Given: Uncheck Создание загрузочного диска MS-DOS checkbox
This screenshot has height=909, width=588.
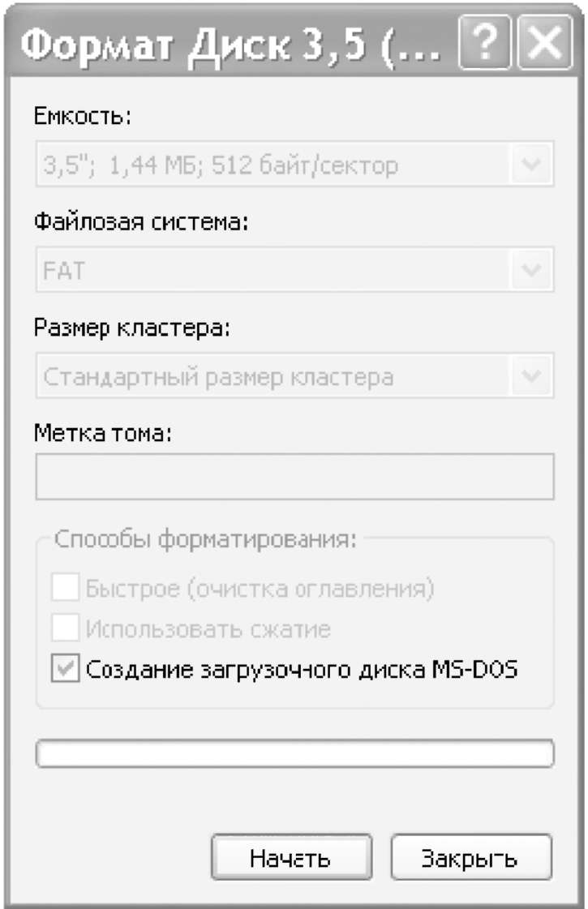Looking at the screenshot, I should (x=66, y=670).
